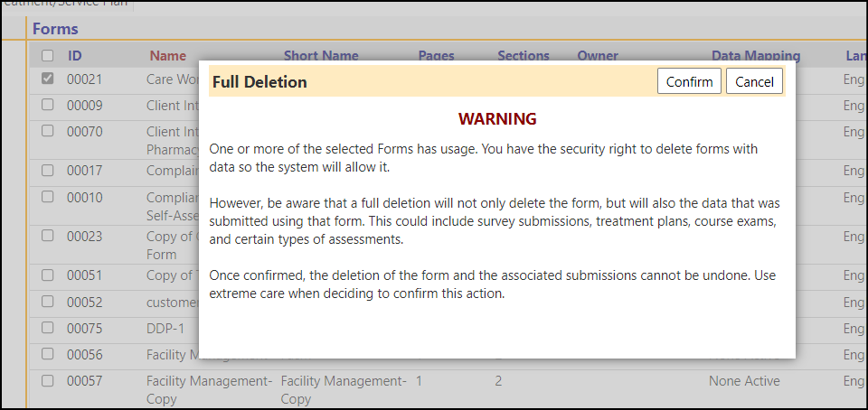The image size is (868, 410).
Task: Uncheck the checkbox for form 00021
Action: point(48,79)
